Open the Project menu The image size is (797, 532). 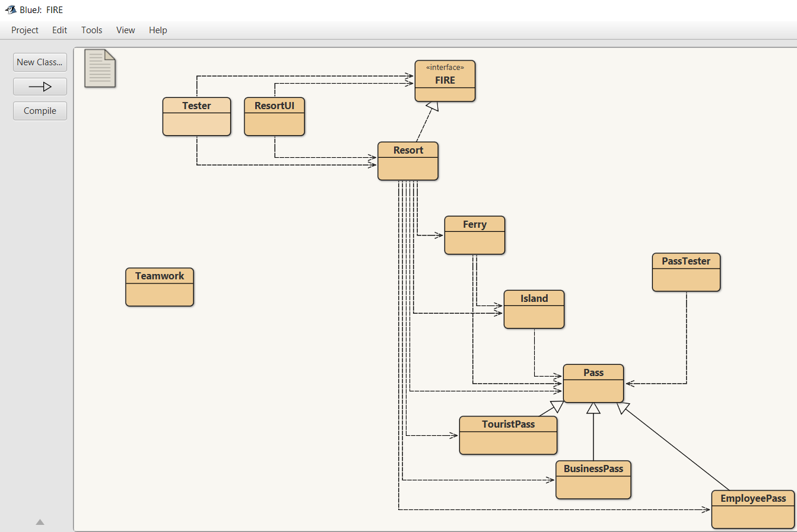[x=25, y=30]
